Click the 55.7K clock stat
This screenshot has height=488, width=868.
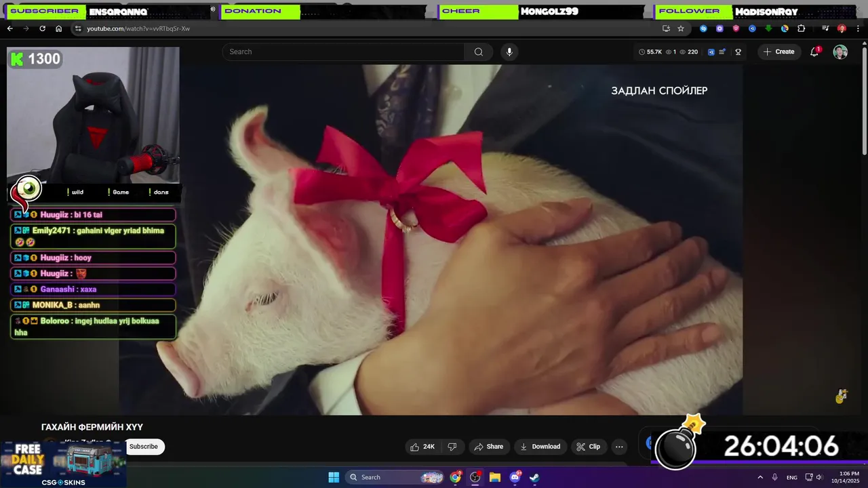click(650, 52)
